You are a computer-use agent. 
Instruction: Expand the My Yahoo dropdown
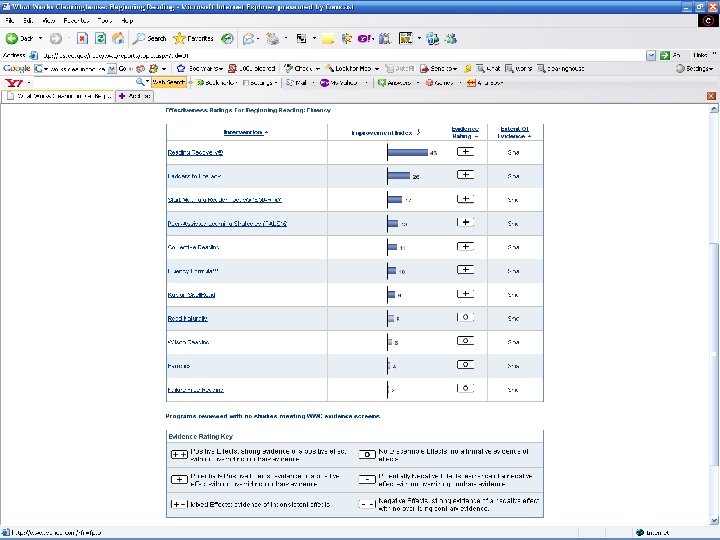[x=366, y=83]
